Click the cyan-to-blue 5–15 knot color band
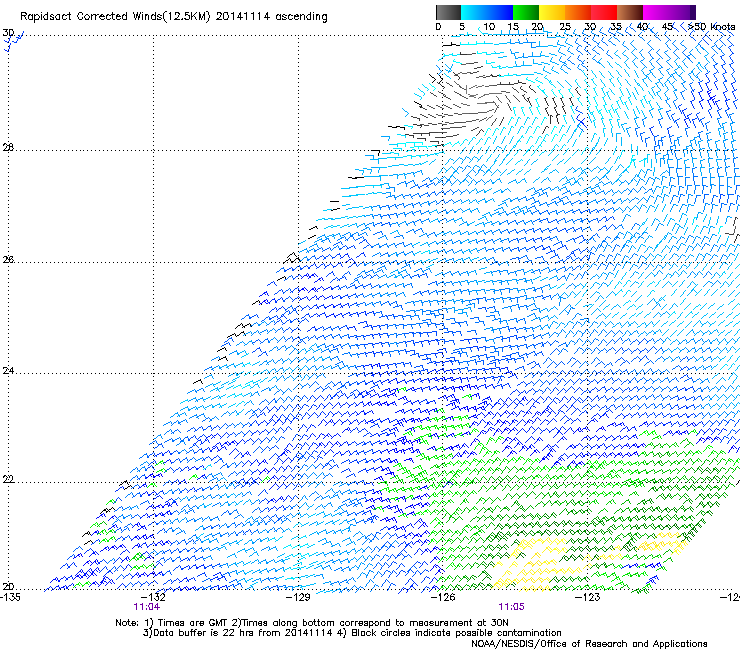Screen dimensions: 740x650 point(487,12)
